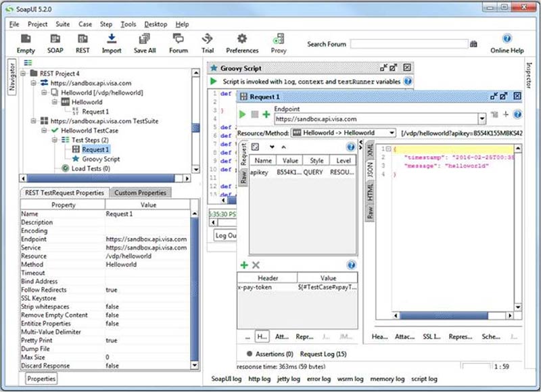This screenshot has height=392, width=541.
Task: Select the REST TestRequest Properties tab
Action: point(64,193)
